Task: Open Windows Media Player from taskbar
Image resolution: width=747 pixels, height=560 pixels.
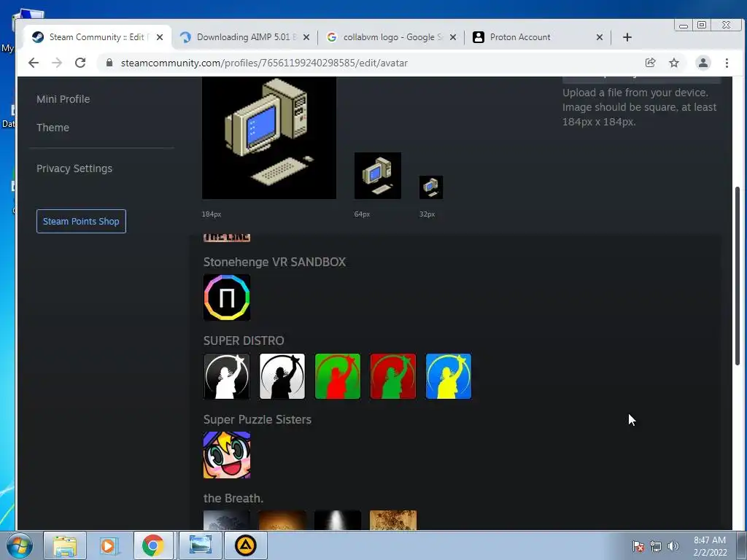Action: [109, 545]
